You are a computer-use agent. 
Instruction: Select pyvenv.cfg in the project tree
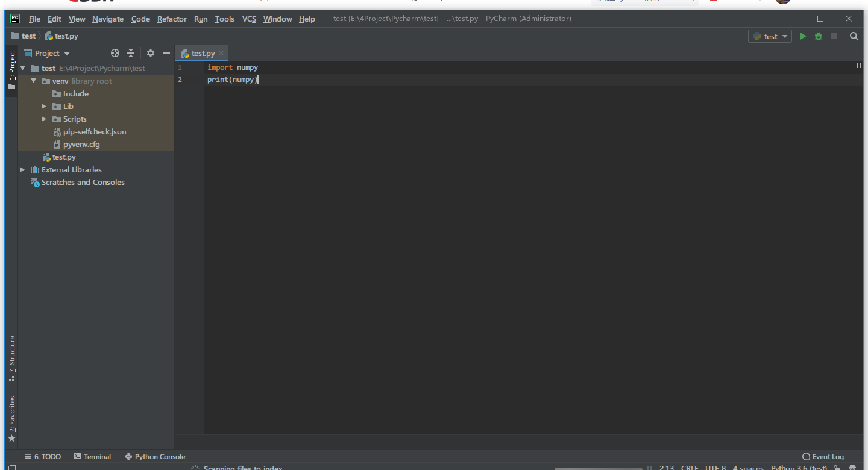[81, 145]
